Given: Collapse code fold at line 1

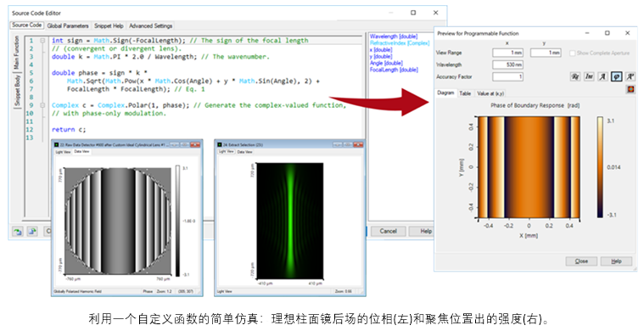Looking at the screenshot, I should 42,41.
